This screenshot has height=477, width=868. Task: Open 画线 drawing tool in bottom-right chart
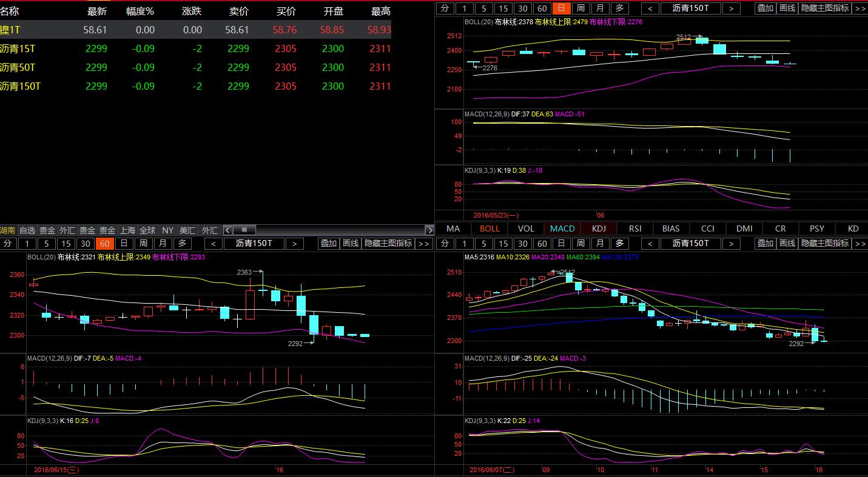787,243
